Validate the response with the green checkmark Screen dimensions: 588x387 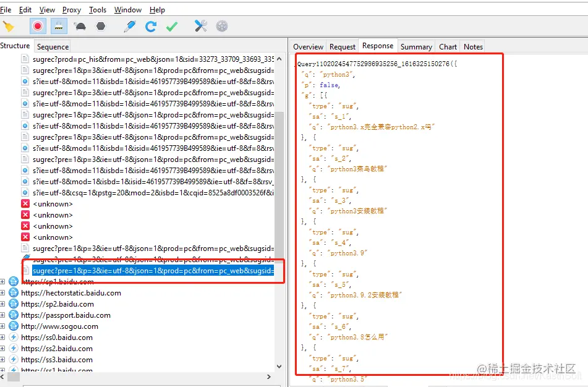[x=172, y=26]
